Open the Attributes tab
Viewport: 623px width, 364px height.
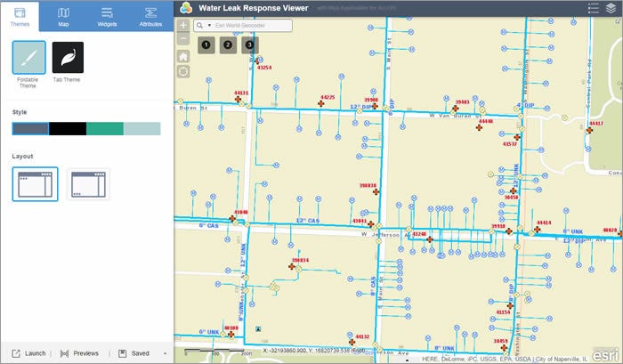150,17
